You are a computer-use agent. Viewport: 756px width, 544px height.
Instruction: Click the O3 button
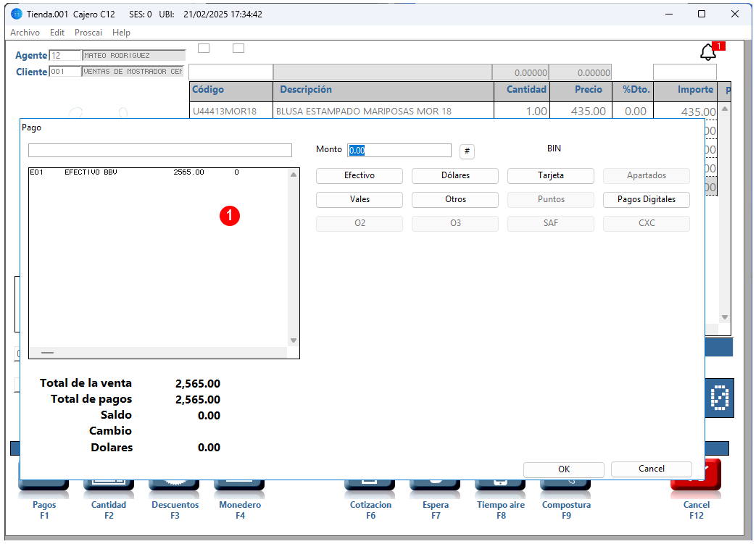[455, 223]
